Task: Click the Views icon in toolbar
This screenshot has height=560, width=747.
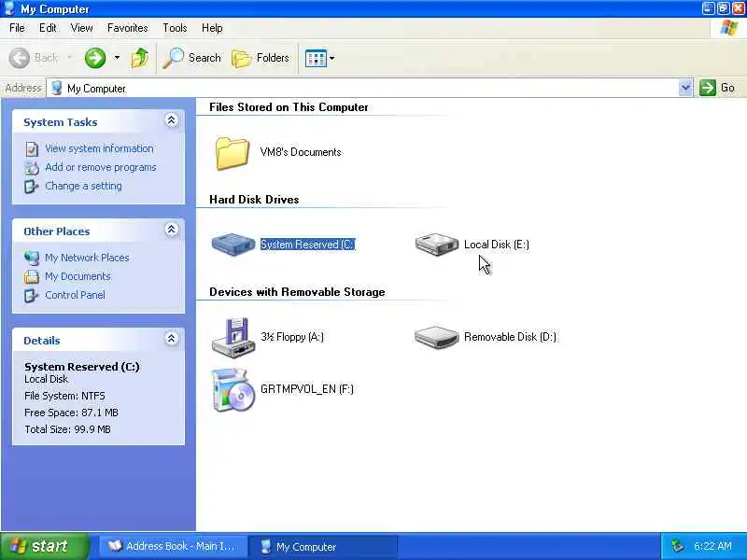Action: (316, 59)
